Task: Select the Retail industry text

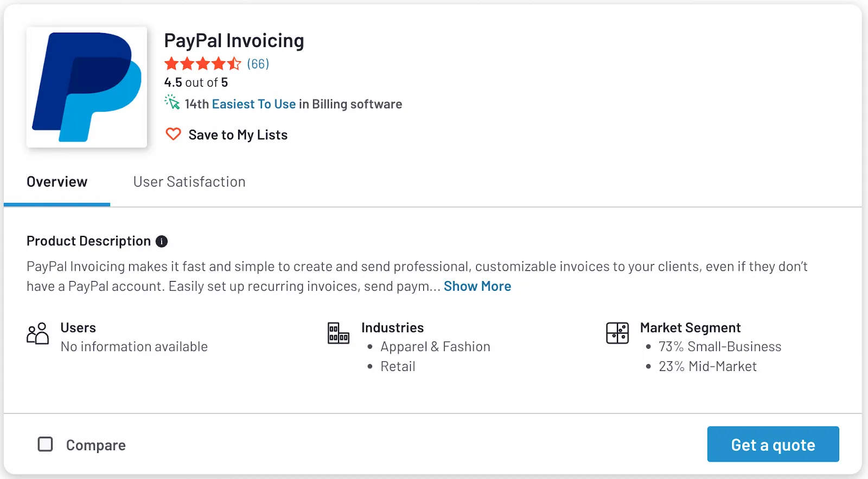Action: [398, 367]
